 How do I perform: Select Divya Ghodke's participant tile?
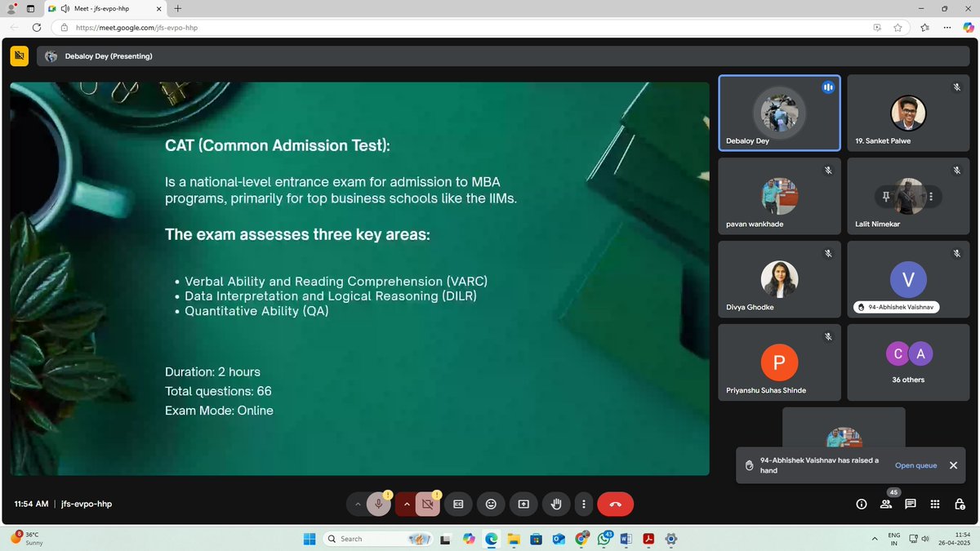tap(779, 279)
